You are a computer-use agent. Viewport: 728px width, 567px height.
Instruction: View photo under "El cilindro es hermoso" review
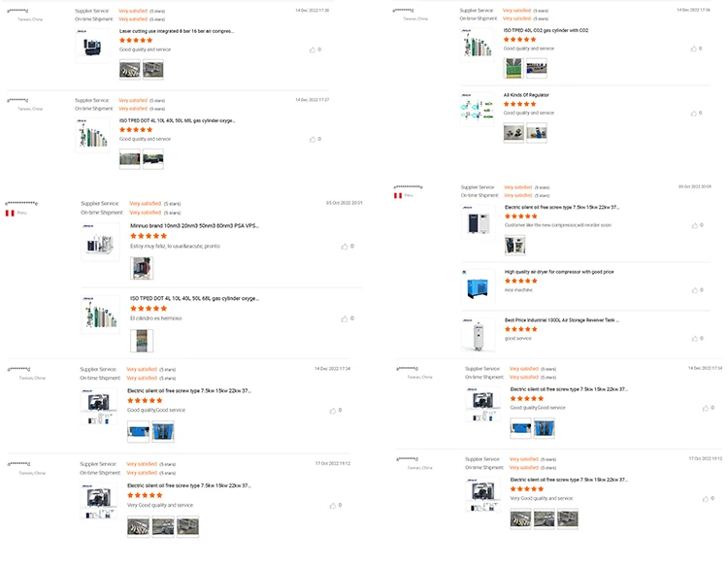tap(142, 341)
